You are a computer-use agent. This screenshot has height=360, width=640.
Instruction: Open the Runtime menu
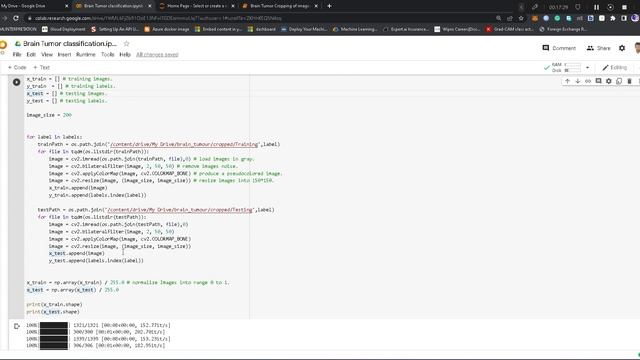86,54
